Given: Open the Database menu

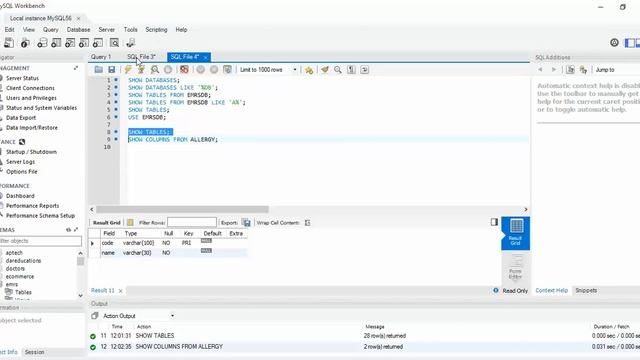Looking at the screenshot, I should click(x=78, y=30).
